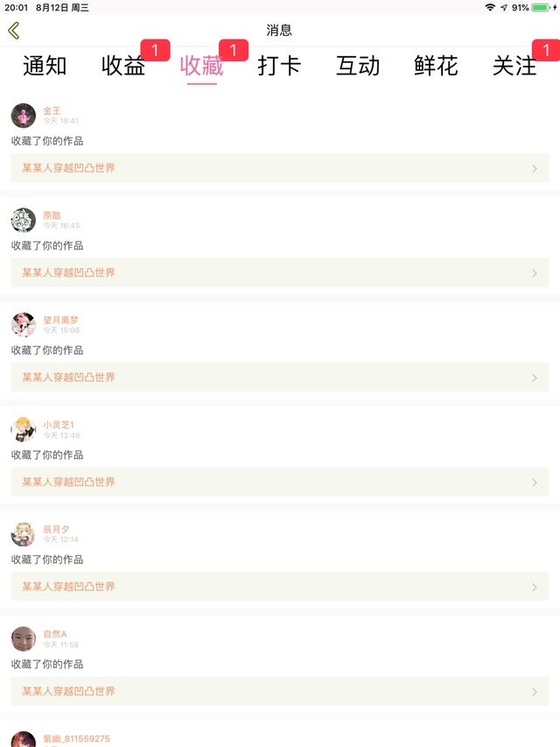Expand chevron on 小灵芝1's work row

click(x=535, y=483)
